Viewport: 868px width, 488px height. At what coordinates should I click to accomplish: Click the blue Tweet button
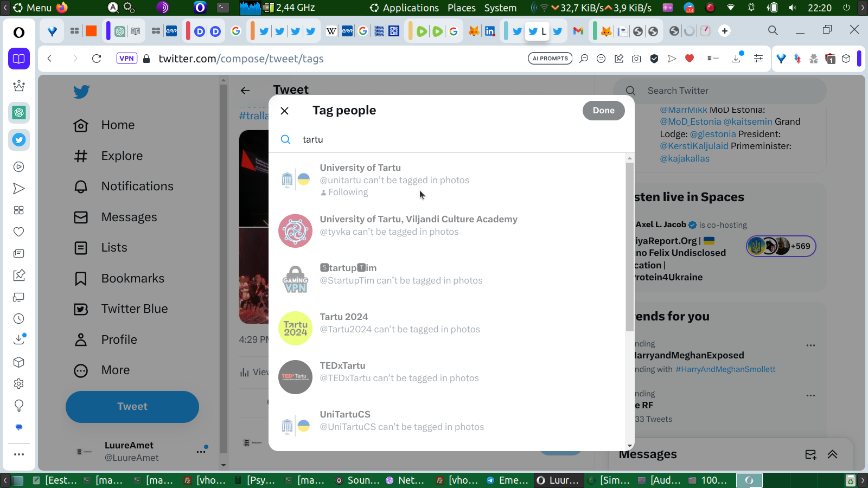132,407
